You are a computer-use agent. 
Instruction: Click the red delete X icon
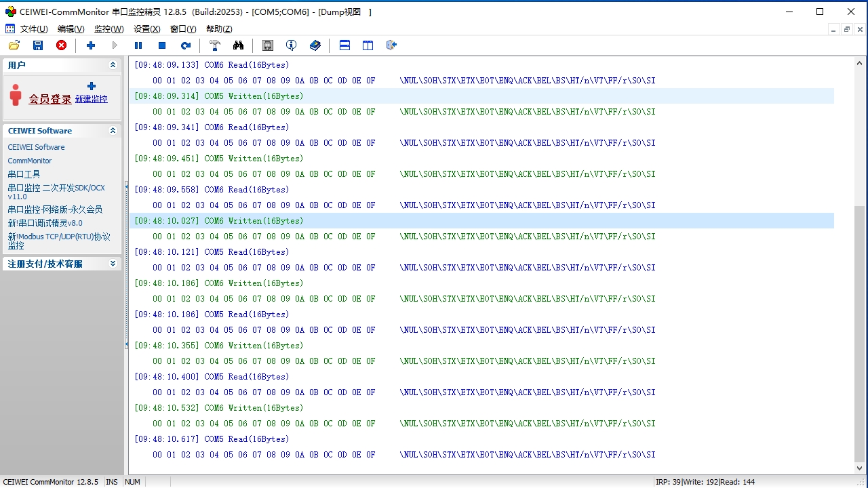pos(62,45)
